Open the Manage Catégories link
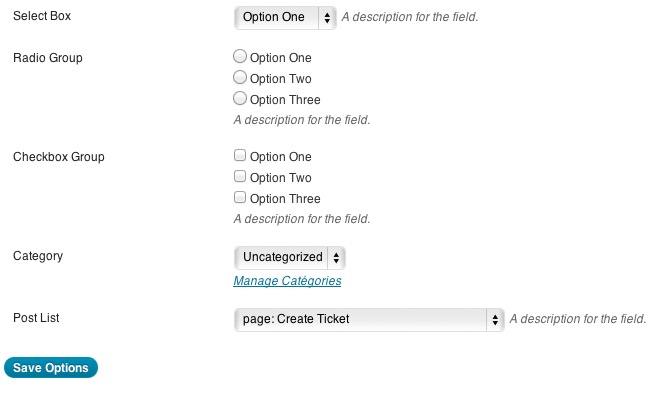 [x=287, y=281]
